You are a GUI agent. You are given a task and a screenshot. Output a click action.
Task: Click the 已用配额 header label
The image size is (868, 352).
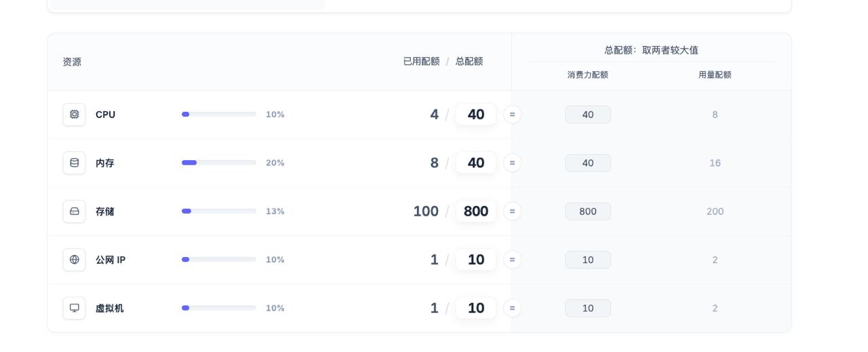[x=421, y=61]
